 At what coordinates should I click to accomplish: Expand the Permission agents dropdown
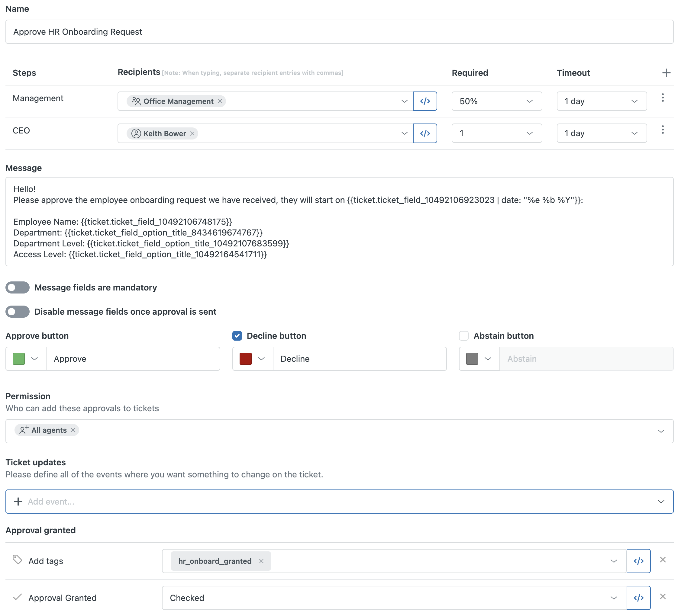(x=661, y=431)
